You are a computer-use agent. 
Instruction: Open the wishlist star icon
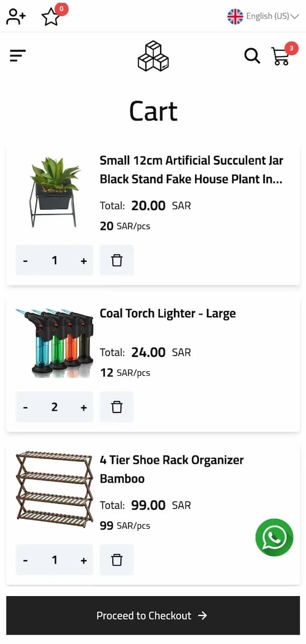tap(51, 17)
